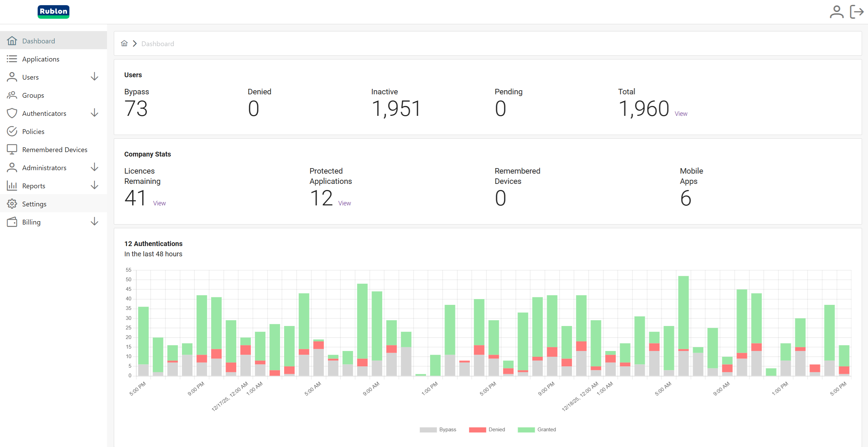The image size is (868, 447).
Task: Open the user profile icon
Action: point(836,12)
